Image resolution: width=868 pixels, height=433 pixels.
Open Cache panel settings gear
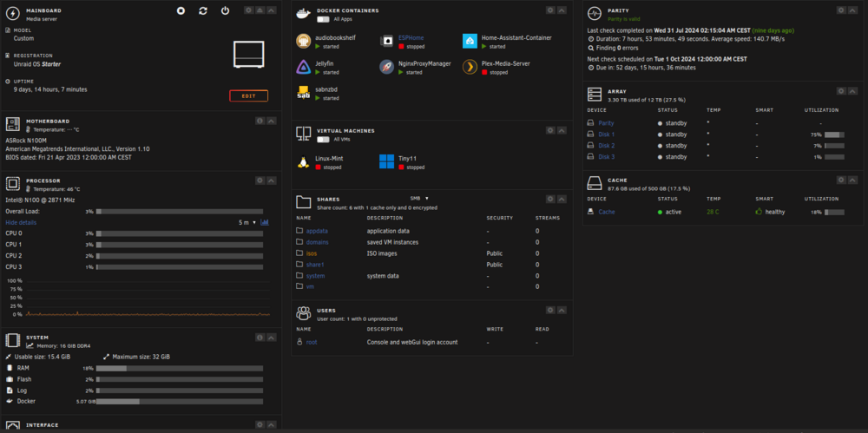[x=841, y=180]
